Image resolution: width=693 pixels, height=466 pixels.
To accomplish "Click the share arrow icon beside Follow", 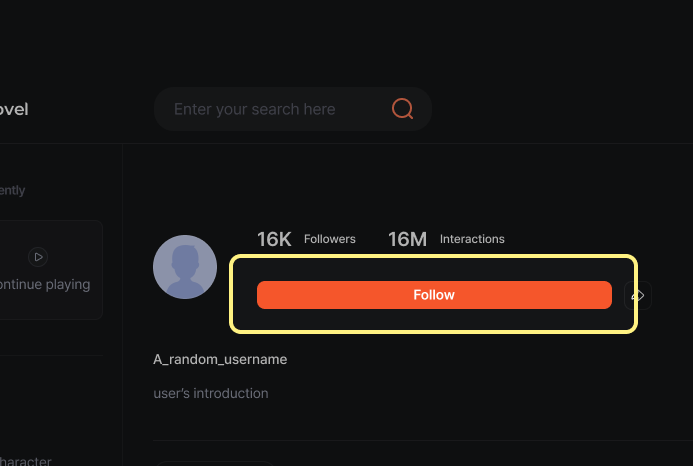I will (x=638, y=295).
